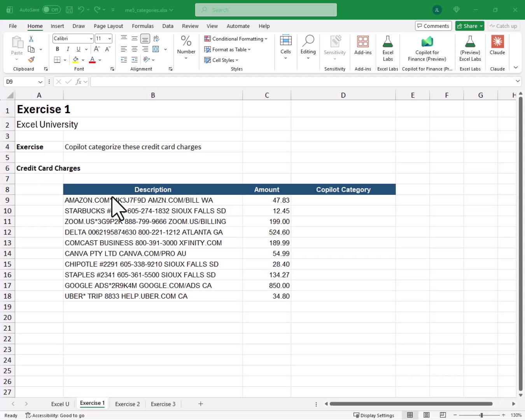Viewport: 525px width, 420px height.
Task: Click the increase indent icon
Action: (x=134, y=60)
